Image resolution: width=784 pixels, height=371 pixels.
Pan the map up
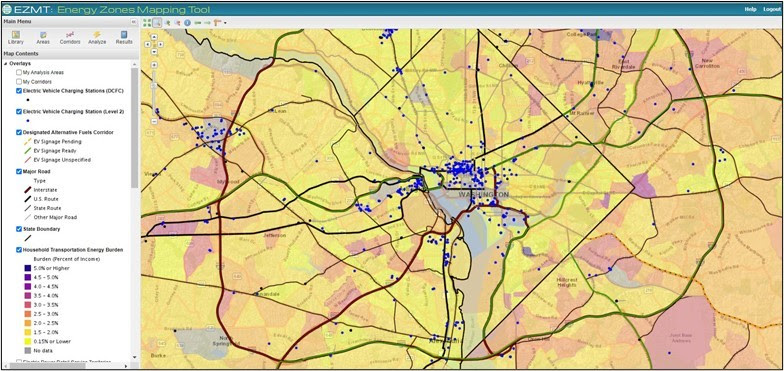tap(154, 37)
